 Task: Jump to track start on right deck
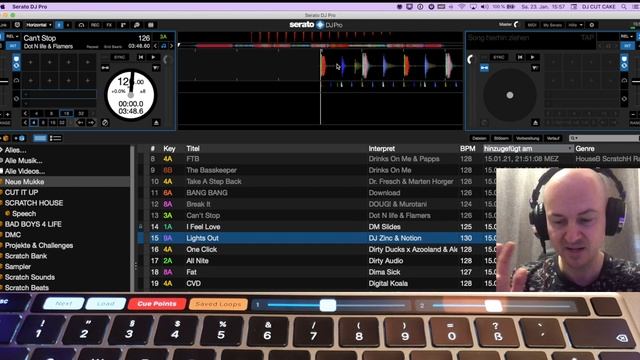coord(520,57)
